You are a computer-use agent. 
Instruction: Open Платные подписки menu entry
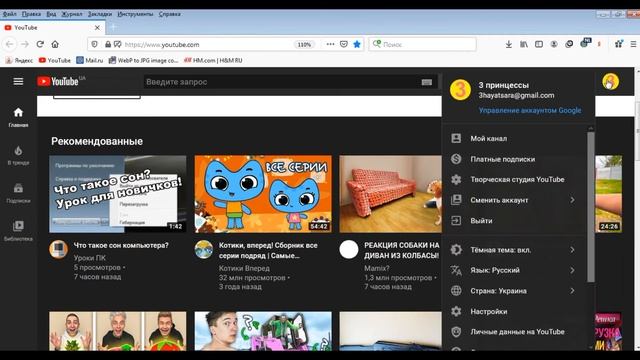514,159
